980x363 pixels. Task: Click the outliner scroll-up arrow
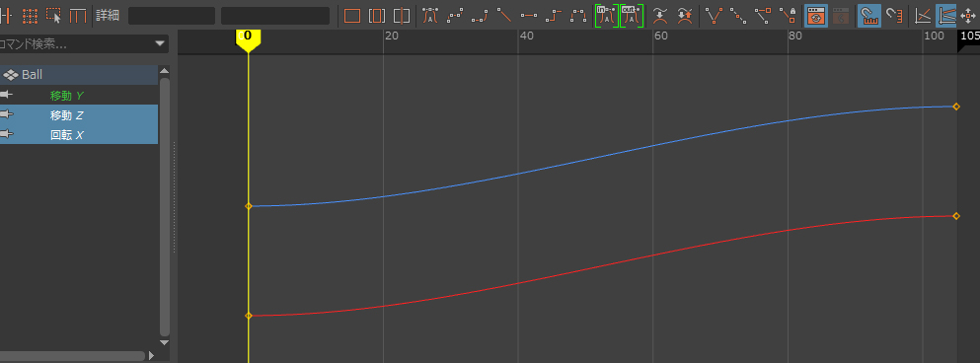[x=165, y=71]
